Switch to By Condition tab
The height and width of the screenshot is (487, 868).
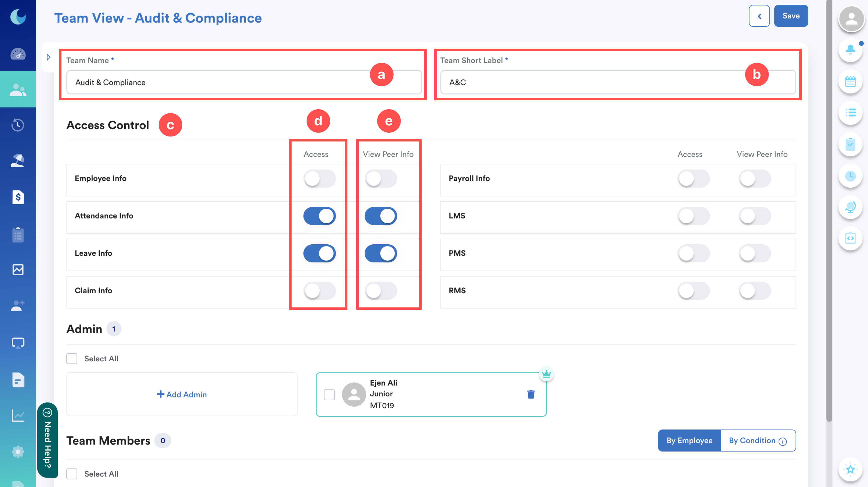pyautogui.click(x=752, y=441)
